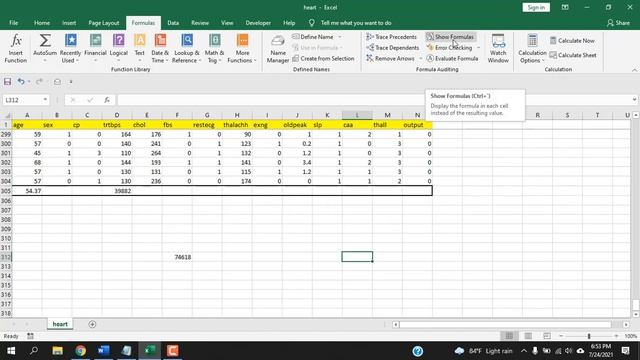
Task: Open the Windows Start menu
Action: pos(11,351)
